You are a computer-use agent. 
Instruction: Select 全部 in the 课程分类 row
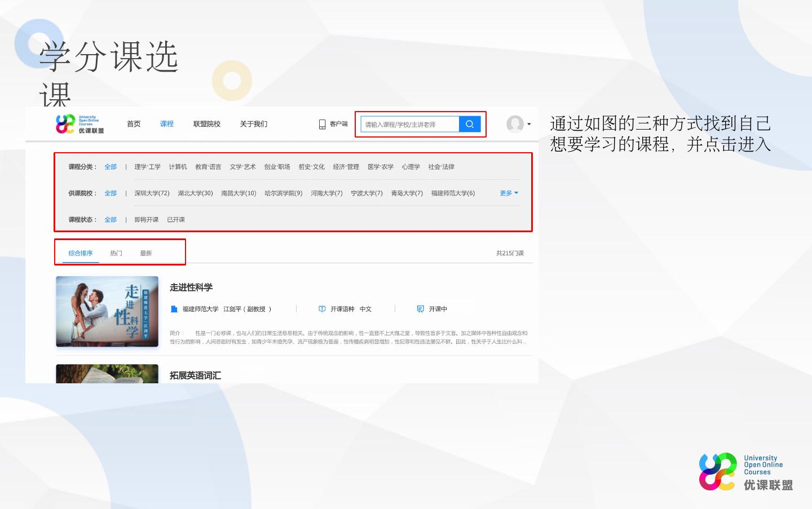[111, 167]
